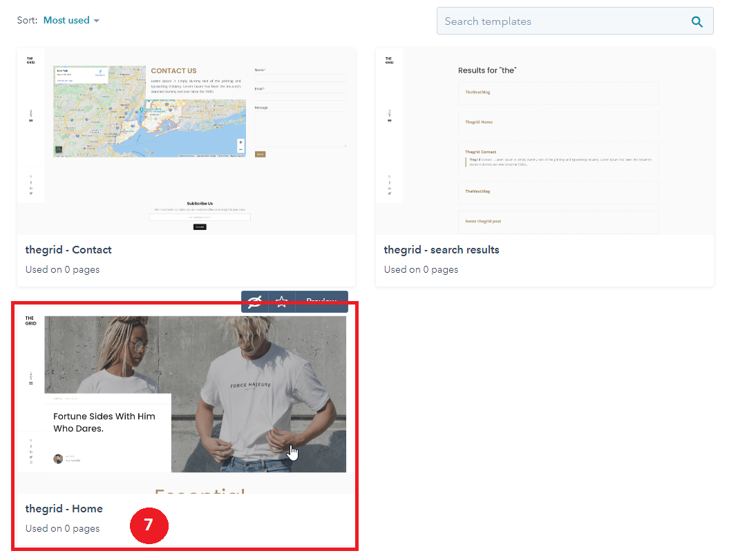Click the "Fortune Sides With Him" headline
The height and width of the screenshot is (560, 729).
point(104,416)
